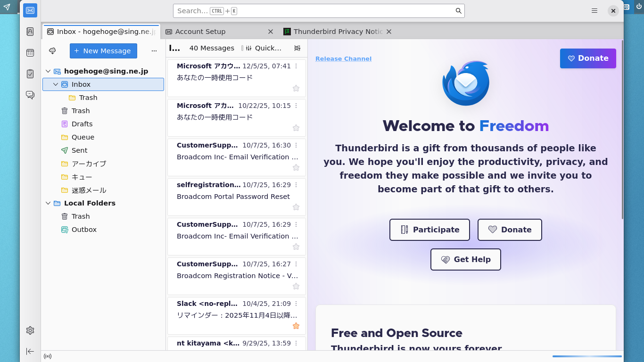Click the system power icon

tap(639, 7)
